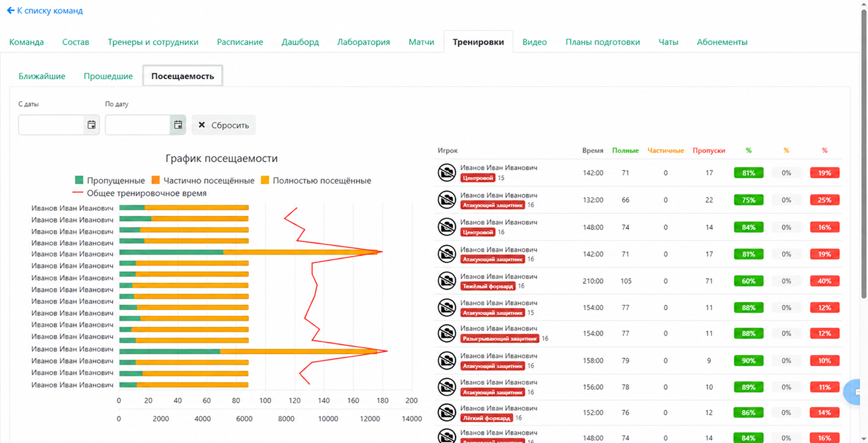Switch to the Расписание tab
868x443 pixels.
tap(240, 42)
